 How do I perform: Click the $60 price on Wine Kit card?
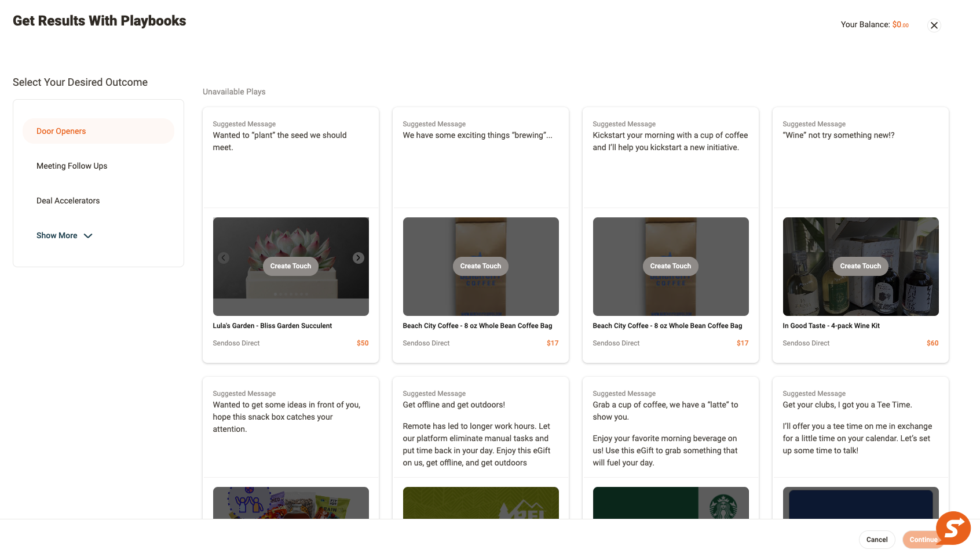[933, 343]
